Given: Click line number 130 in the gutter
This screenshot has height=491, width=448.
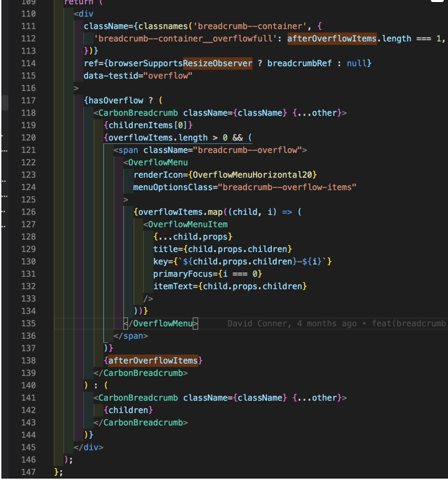Looking at the screenshot, I should pos(28,262).
